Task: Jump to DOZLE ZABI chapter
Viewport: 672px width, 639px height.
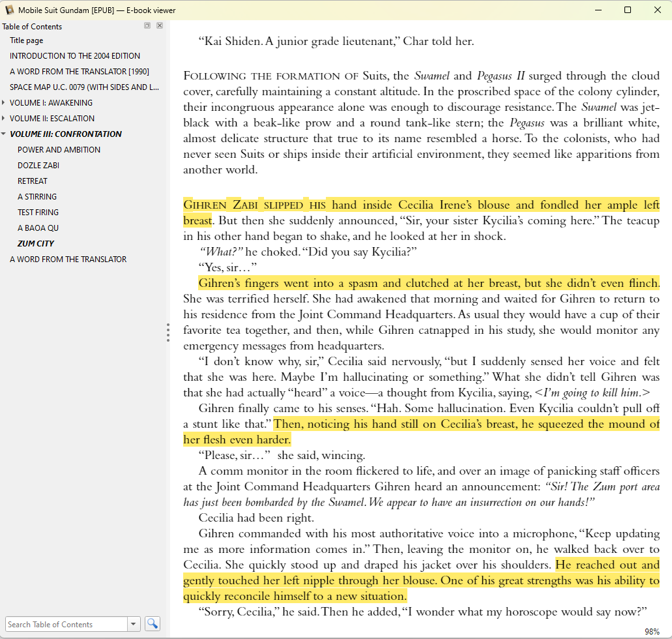Action: (x=38, y=166)
